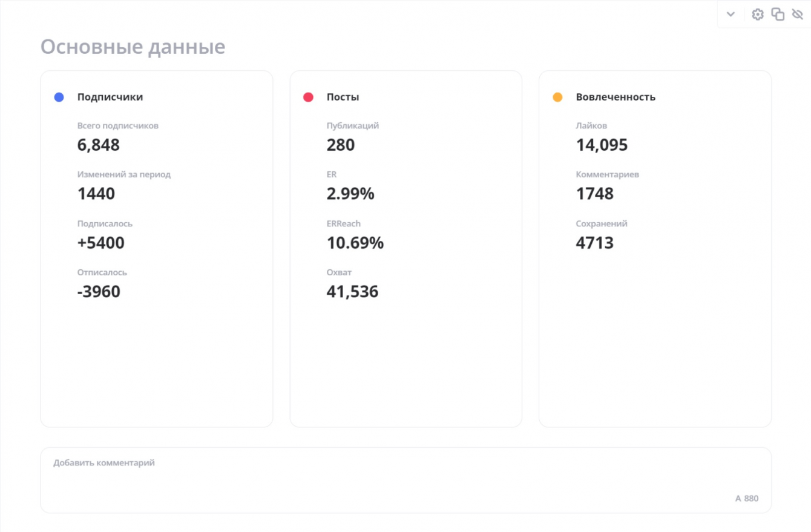Click the orange dot beside Вовлеченность
This screenshot has height=532, width=811.
tap(557, 97)
